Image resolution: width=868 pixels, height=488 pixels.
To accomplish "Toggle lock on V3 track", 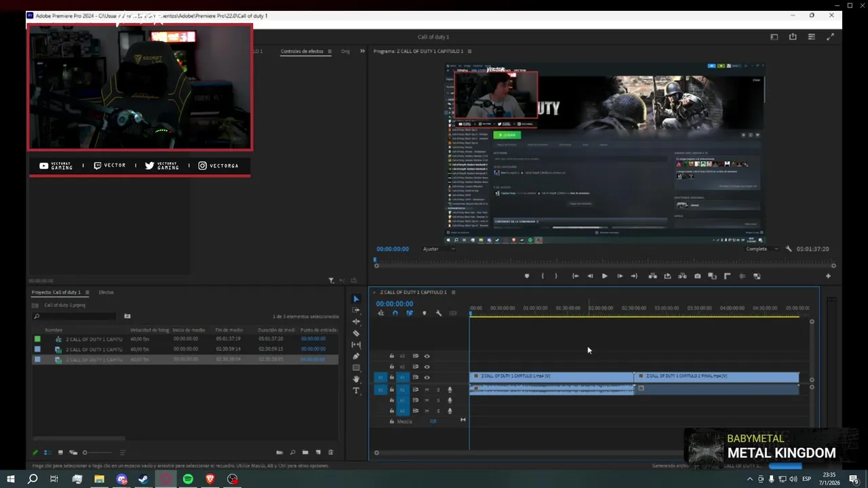I will pyautogui.click(x=391, y=356).
